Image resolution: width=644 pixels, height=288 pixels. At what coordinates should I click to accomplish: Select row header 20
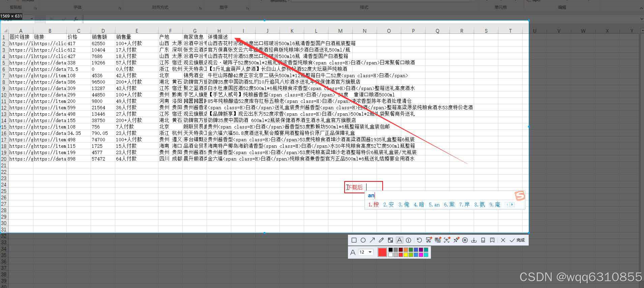click(4, 159)
